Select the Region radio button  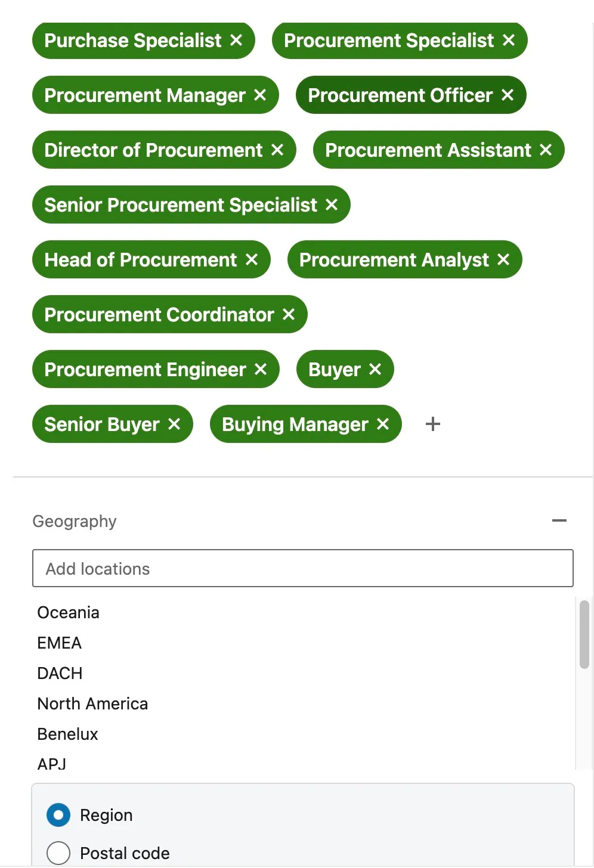point(58,815)
